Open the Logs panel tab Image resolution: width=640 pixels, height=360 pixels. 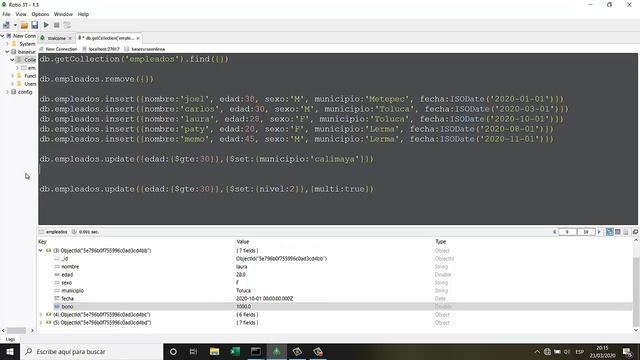(x=10, y=339)
